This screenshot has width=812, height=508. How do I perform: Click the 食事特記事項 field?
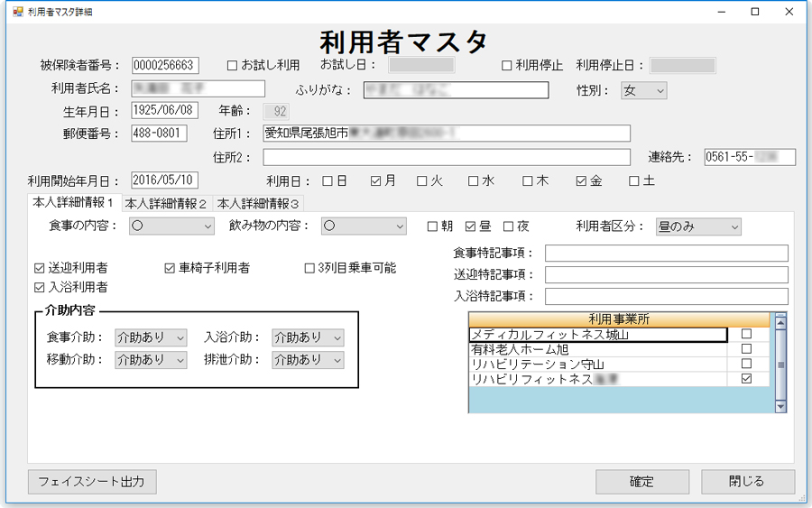click(x=667, y=254)
